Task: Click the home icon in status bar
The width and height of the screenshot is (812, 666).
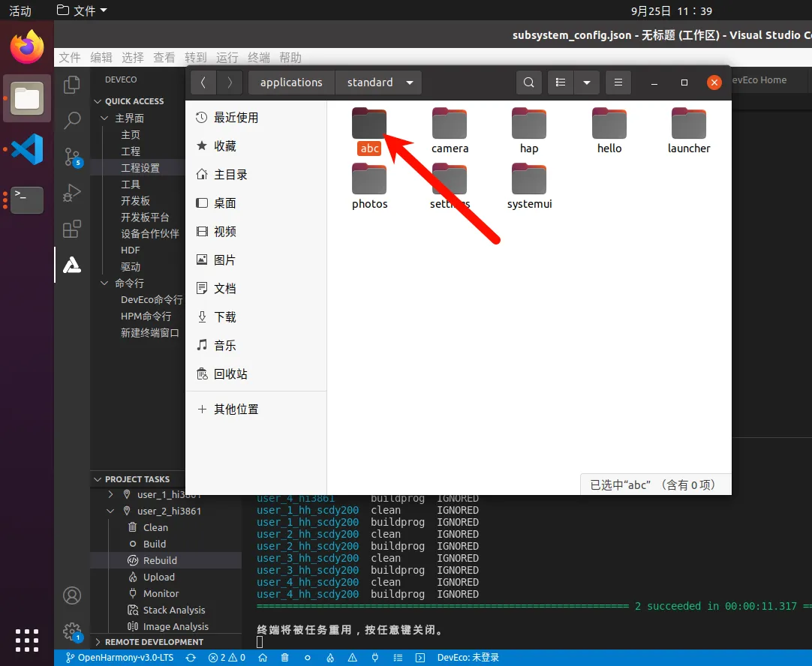Action: (x=263, y=658)
